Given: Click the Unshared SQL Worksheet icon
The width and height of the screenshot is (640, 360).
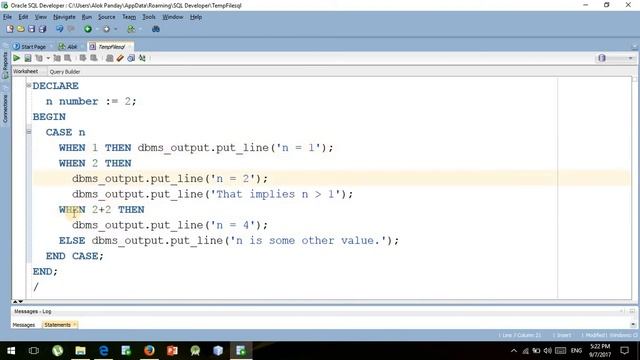Looking at the screenshot, I should click(x=109, y=58).
